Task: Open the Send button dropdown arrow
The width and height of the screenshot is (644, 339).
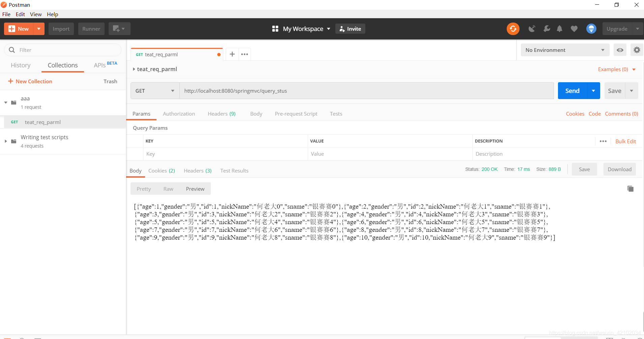Action: pos(593,91)
